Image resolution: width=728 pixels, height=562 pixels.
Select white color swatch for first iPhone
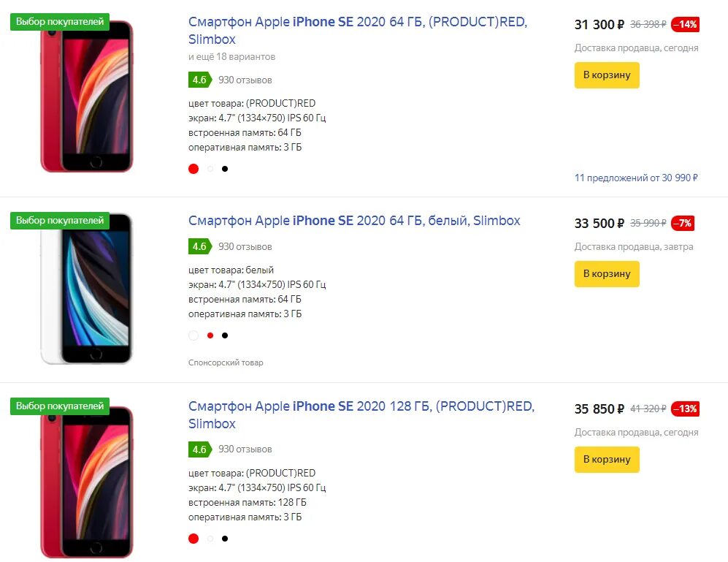tap(210, 169)
